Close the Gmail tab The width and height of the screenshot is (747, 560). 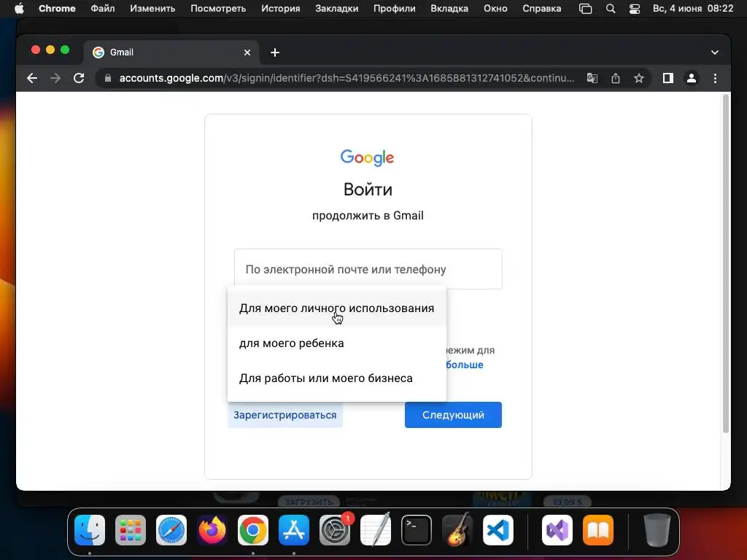pyautogui.click(x=247, y=52)
